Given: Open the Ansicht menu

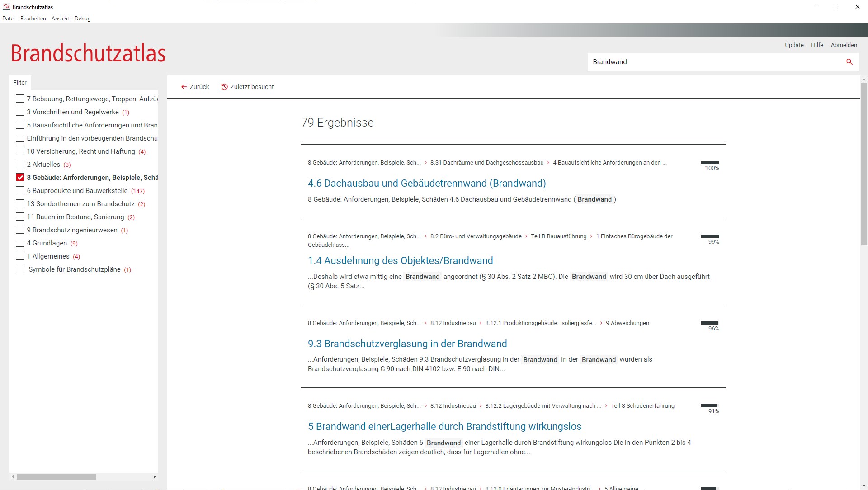Looking at the screenshot, I should coord(60,19).
